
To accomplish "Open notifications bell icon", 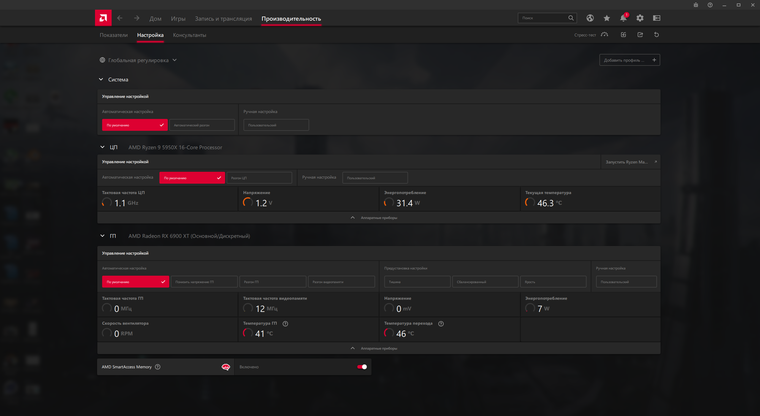I will (623, 18).
